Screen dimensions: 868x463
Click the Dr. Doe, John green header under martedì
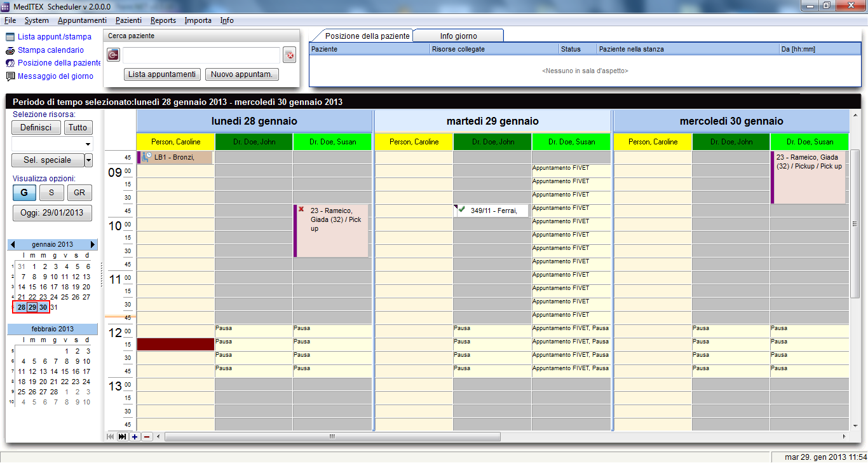click(x=492, y=142)
